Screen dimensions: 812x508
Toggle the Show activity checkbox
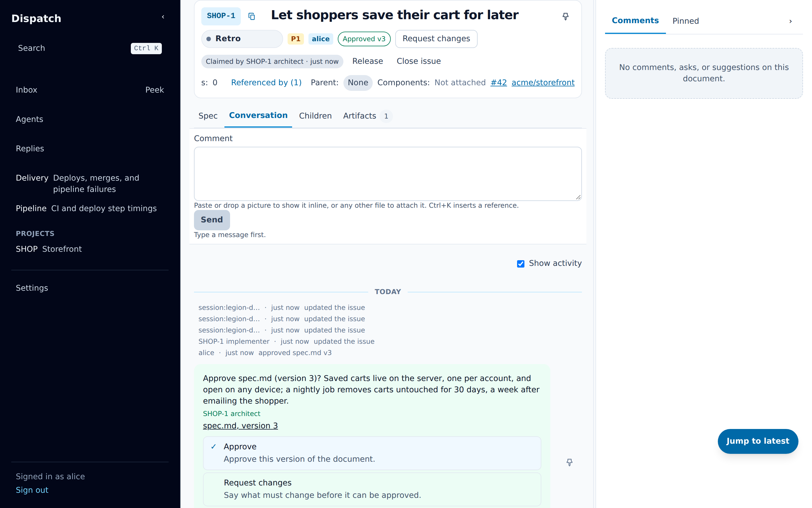[520, 264]
